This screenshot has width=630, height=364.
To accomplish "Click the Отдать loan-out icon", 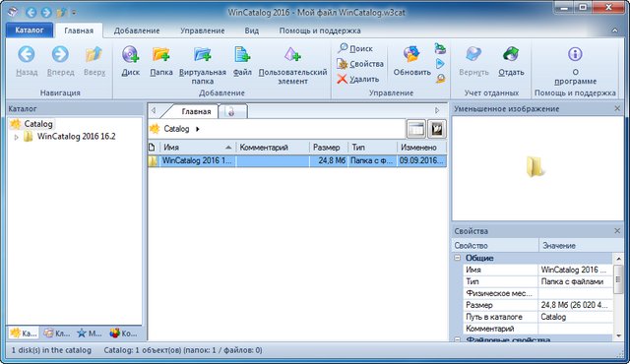I will click(511, 54).
